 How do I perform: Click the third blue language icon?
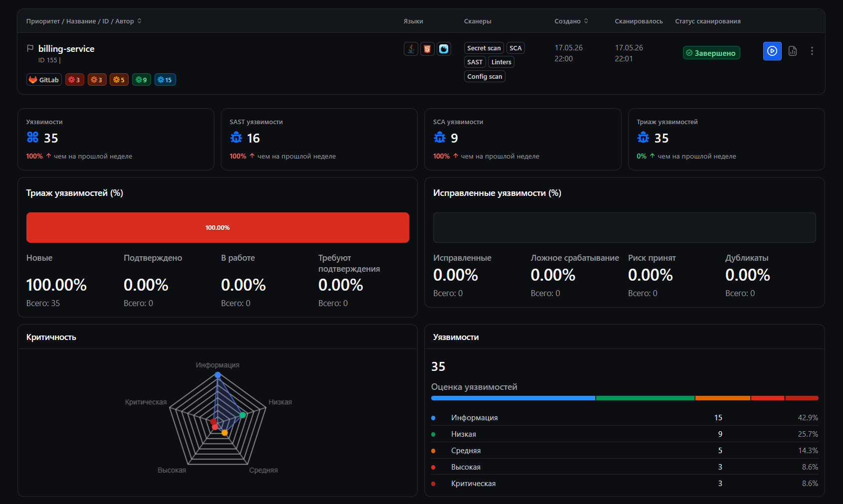click(x=444, y=49)
